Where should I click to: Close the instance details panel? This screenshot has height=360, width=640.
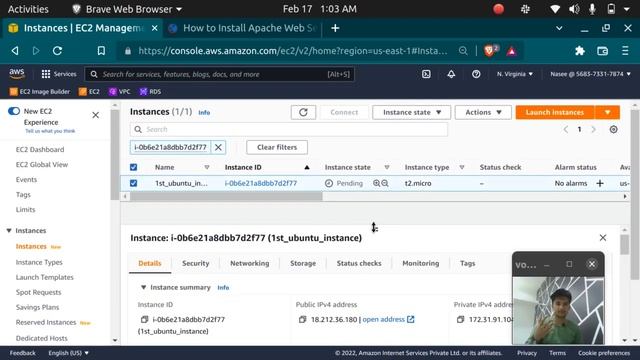(602, 238)
